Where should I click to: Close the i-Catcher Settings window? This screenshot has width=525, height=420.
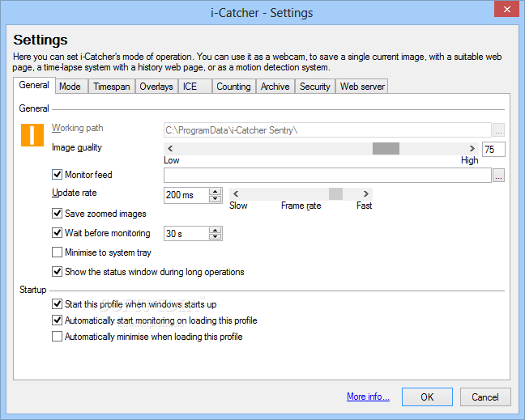tap(507, 9)
